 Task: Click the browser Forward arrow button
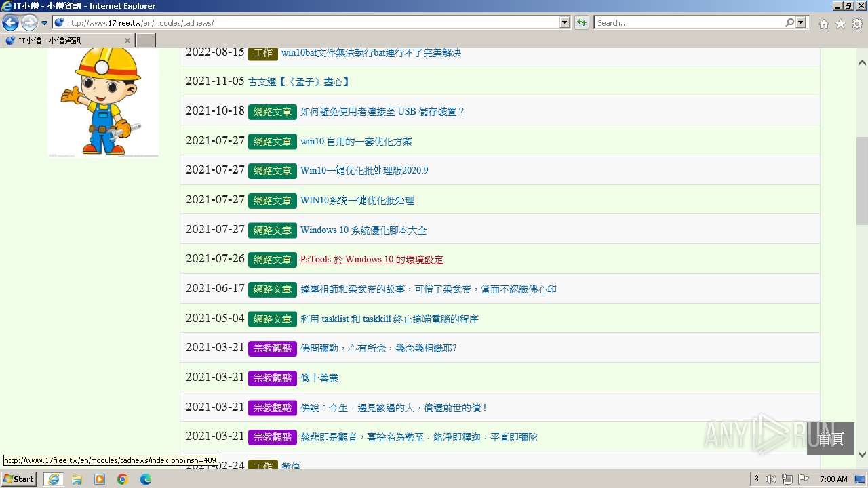29,23
